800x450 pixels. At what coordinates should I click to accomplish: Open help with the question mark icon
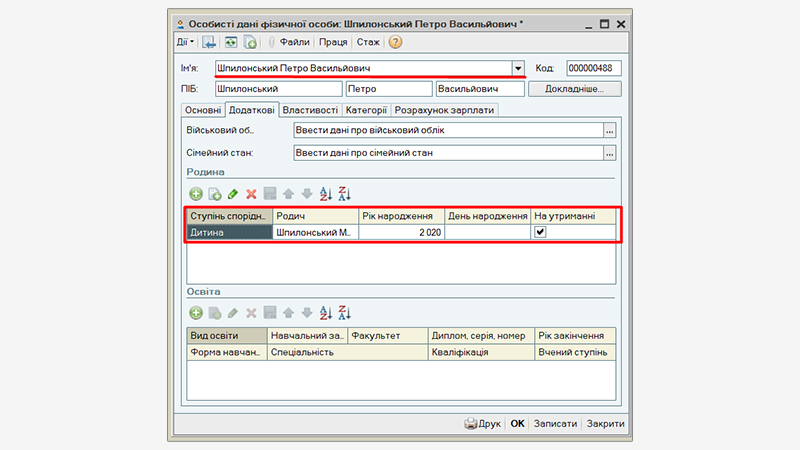tap(395, 42)
